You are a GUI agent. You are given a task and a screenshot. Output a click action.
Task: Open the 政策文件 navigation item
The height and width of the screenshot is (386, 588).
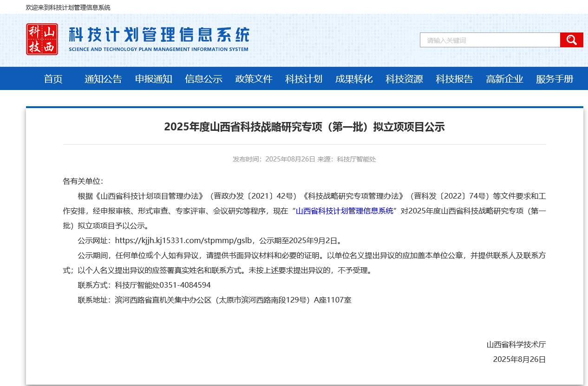point(254,79)
